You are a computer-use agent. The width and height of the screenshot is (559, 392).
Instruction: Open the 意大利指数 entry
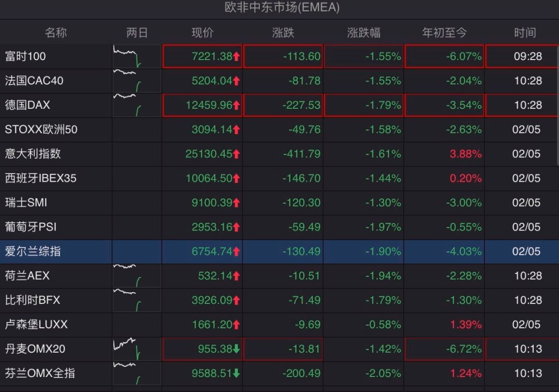pos(33,154)
